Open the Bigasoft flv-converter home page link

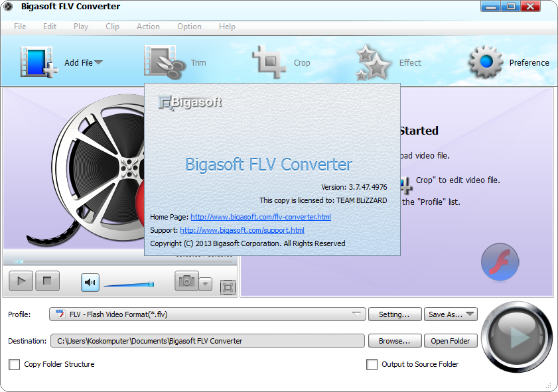pyautogui.click(x=261, y=217)
